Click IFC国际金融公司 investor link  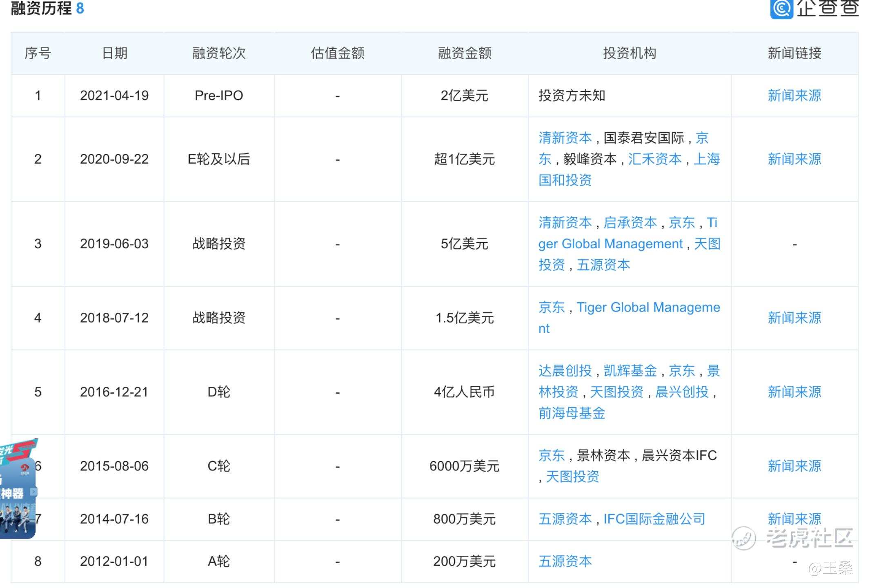pyautogui.click(x=654, y=519)
